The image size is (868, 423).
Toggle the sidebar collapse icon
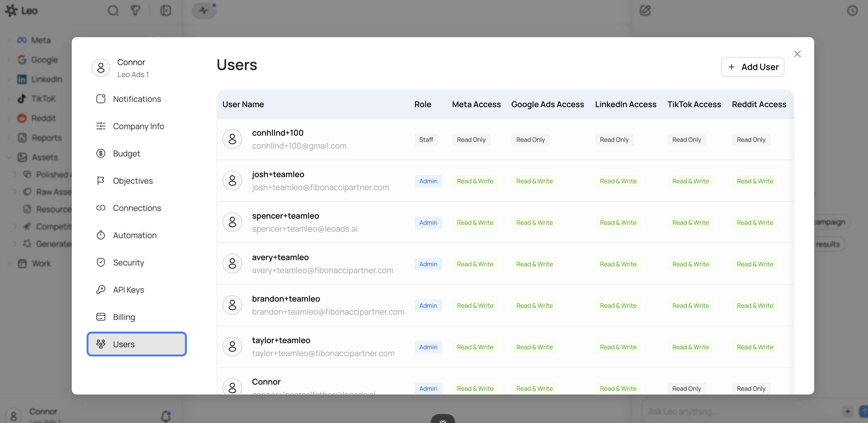pyautogui.click(x=165, y=11)
